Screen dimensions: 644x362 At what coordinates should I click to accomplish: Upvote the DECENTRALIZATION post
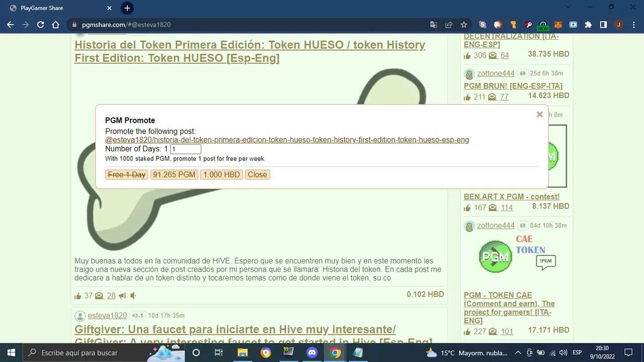coord(467,55)
